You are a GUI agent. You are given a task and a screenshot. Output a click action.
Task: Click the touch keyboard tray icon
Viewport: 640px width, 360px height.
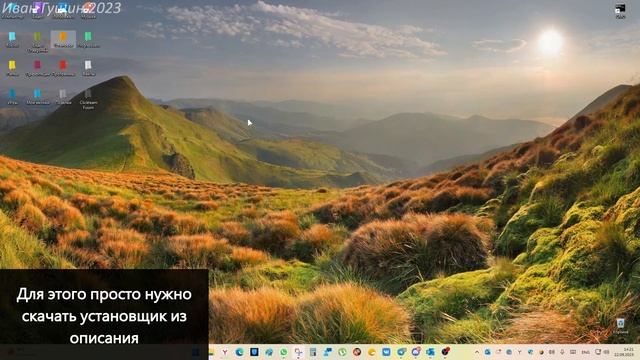(x=573, y=352)
